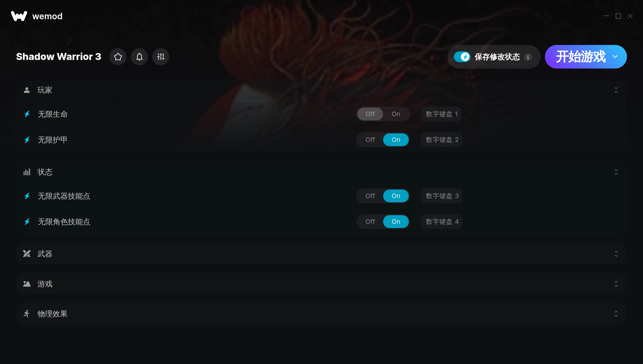Screen dimensions: 643x364
Task: Click the WeMod logo icon
Action: pyautogui.click(x=19, y=16)
